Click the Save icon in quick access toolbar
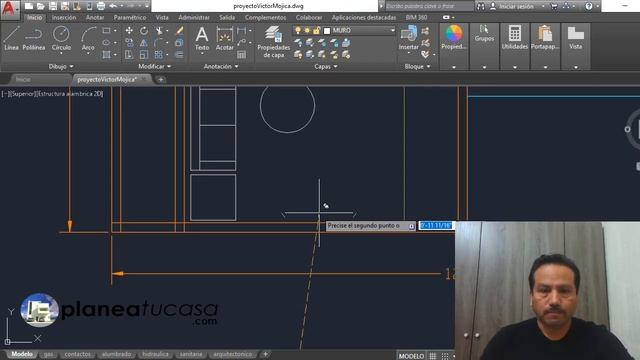 tap(53, 6)
